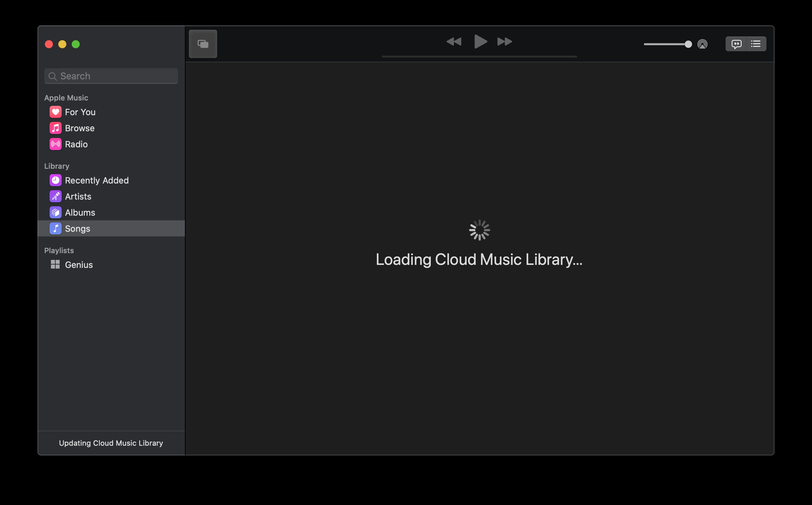Drag the volume slider control
The image size is (812, 505).
pos(687,44)
